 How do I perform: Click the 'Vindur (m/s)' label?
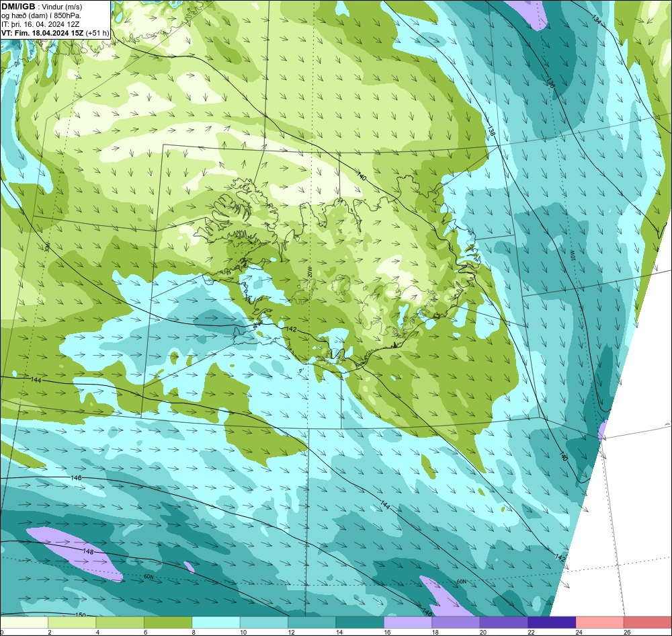point(62,7)
